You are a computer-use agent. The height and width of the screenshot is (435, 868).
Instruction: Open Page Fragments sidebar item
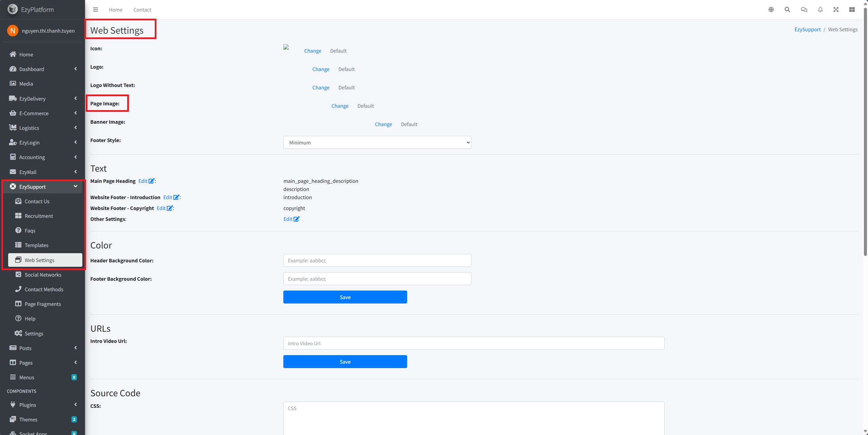click(45, 304)
